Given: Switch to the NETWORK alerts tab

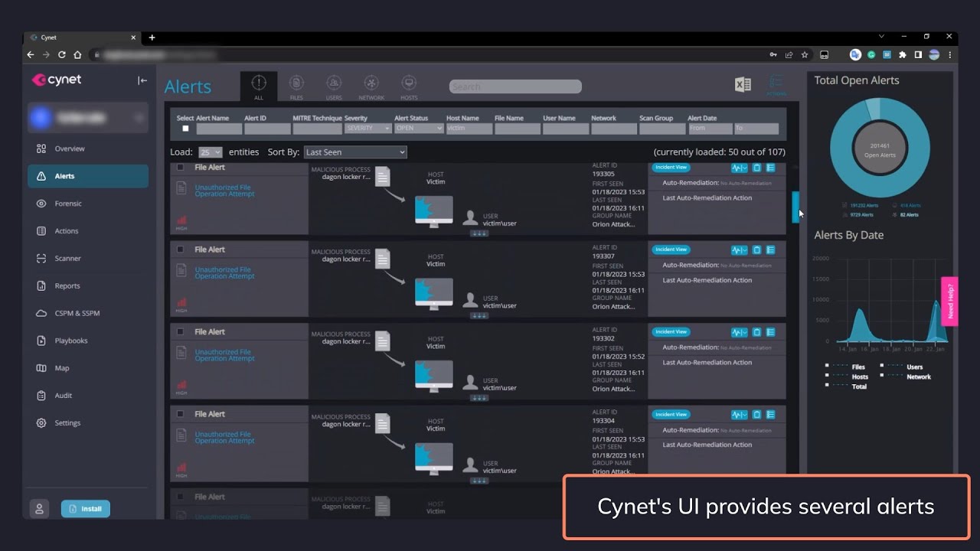Looking at the screenshot, I should tap(371, 87).
